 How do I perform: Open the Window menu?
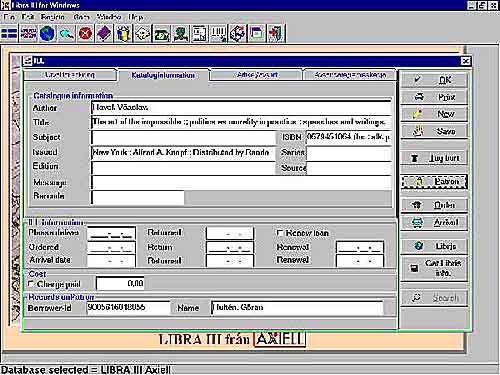point(109,17)
